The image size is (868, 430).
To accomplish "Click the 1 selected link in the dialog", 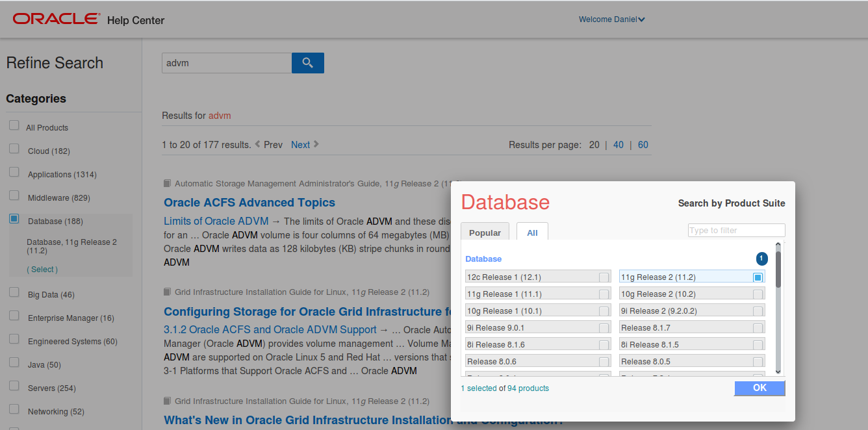I will point(479,388).
